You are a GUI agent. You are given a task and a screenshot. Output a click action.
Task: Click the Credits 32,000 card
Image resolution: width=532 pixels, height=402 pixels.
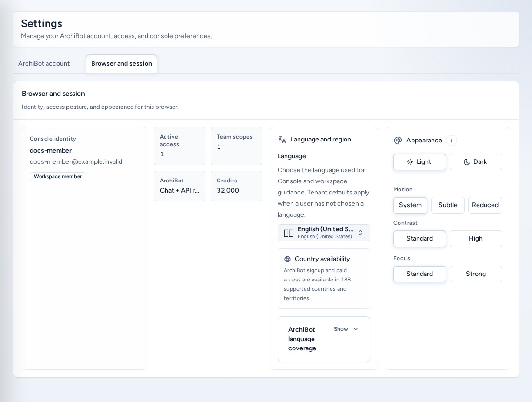pos(237,186)
